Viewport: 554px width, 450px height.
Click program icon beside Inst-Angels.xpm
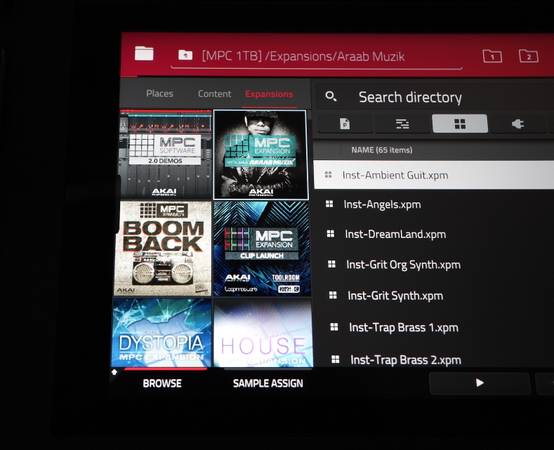pyautogui.click(x=329, y=204)
